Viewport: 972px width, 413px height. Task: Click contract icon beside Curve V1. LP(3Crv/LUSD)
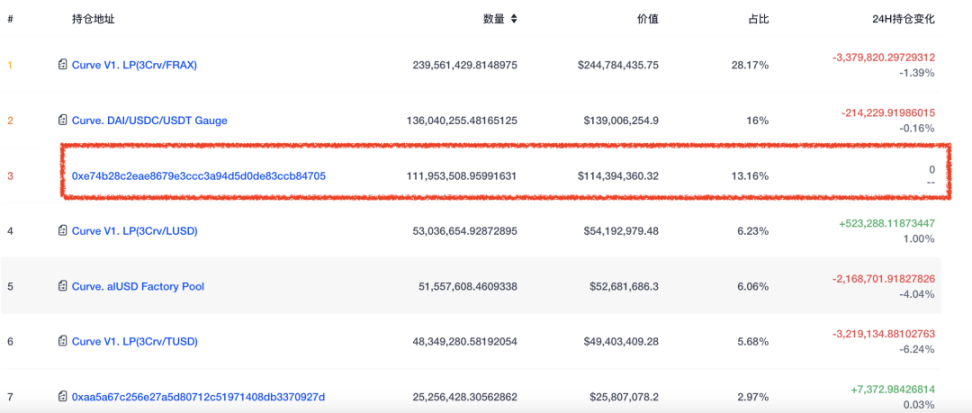point(63,231)
